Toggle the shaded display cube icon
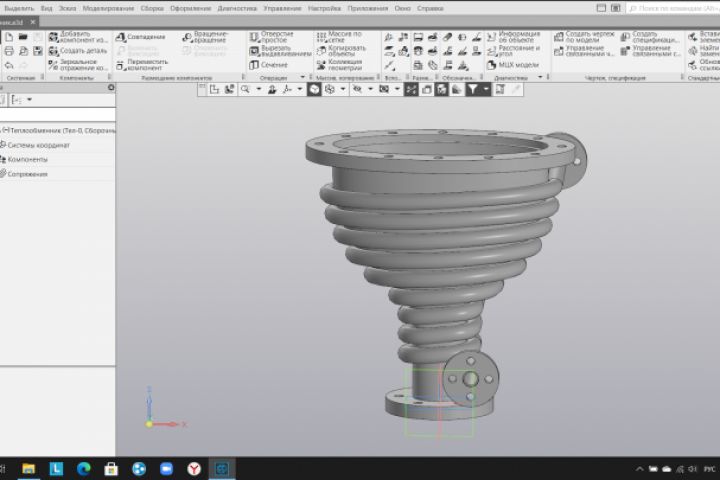This screenshot has height=480, width=720. point(314,90)
